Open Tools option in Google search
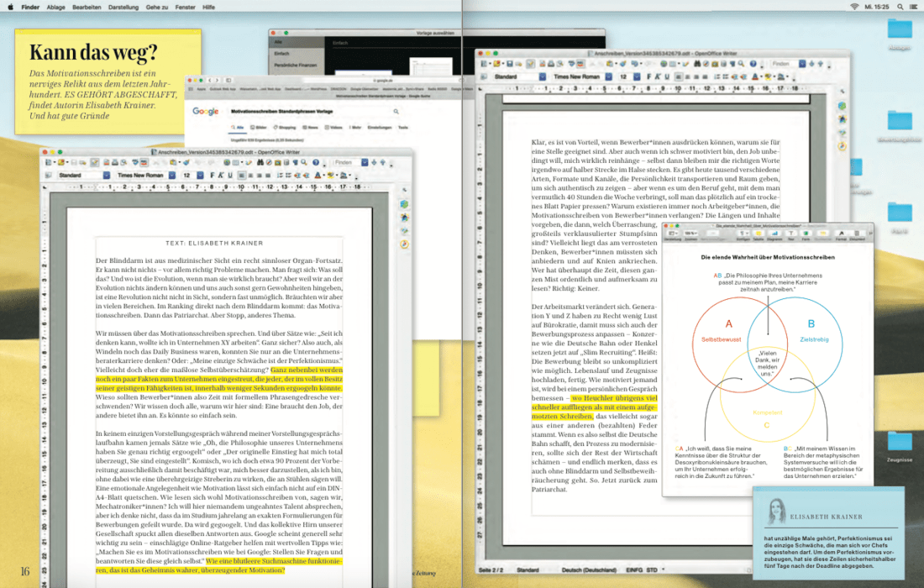Screen dimensions: 924x588 [403, 128]
